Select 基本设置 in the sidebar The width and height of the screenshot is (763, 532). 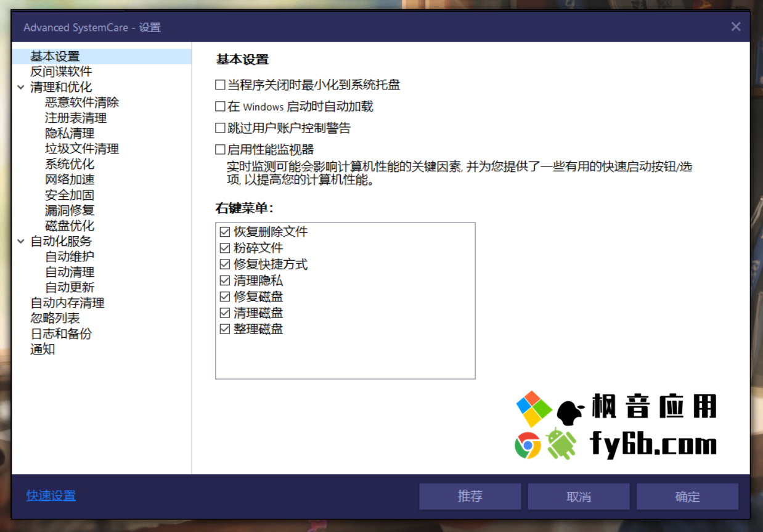(x=55, y=57)
